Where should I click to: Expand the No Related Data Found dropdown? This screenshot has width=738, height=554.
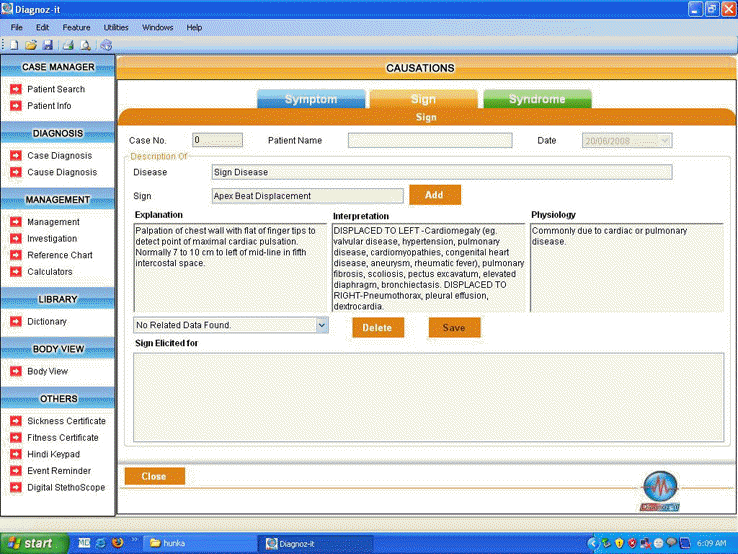pos(321,325)
